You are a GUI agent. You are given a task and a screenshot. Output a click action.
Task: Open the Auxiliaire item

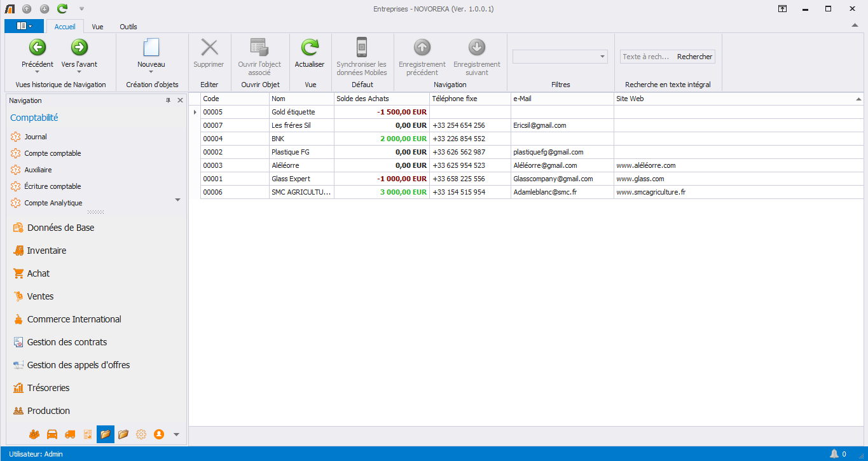coord(38,170)
